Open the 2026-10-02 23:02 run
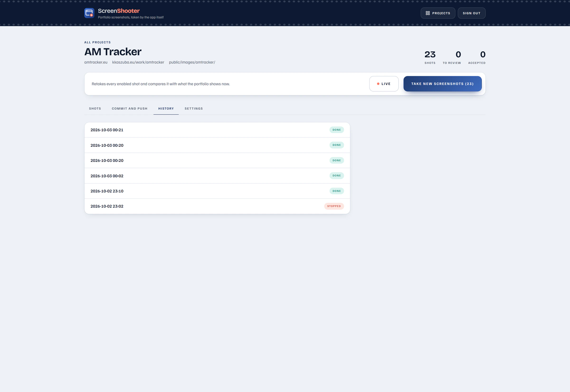Viewport: 570px width, 392px height. (217, 206)
